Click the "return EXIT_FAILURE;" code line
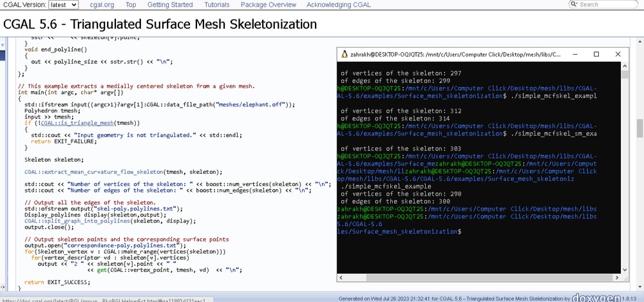This screenshot has width=644, height=302. coord(64,141)
